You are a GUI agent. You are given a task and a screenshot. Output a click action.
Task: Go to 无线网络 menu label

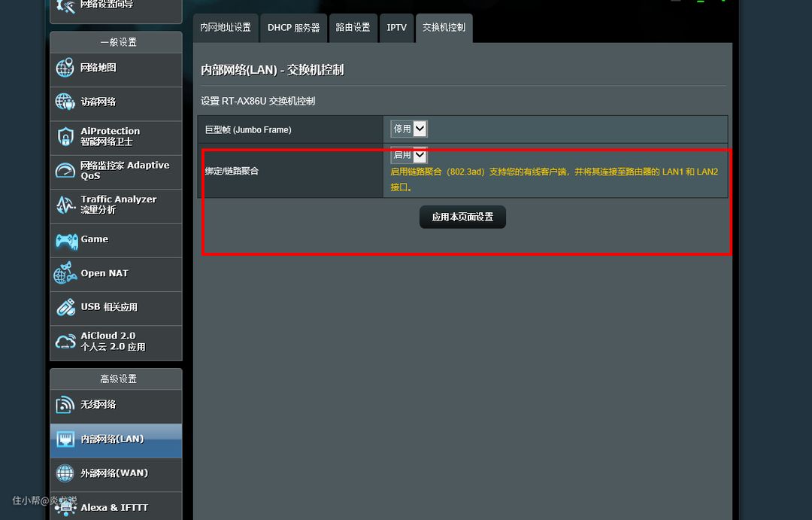[98, 405]
